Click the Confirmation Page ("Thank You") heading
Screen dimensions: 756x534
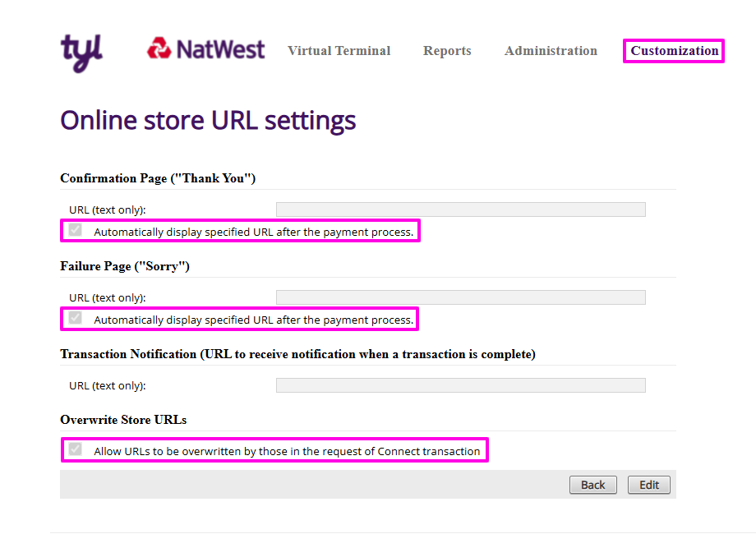click(158, 178)
